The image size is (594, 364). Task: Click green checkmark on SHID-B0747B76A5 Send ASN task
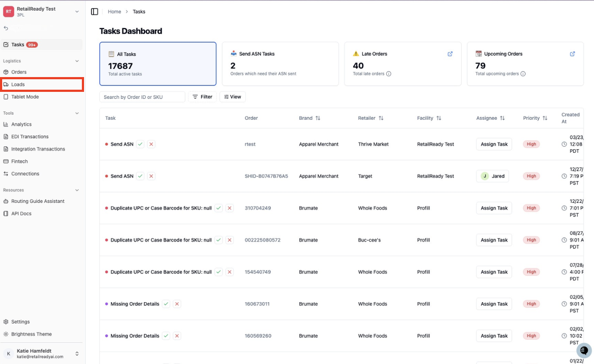tap(140, 176)
